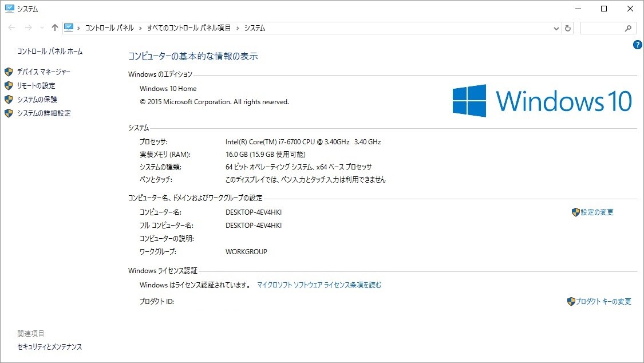Click the refresh icon beside address bar

(x=568, y=28)
